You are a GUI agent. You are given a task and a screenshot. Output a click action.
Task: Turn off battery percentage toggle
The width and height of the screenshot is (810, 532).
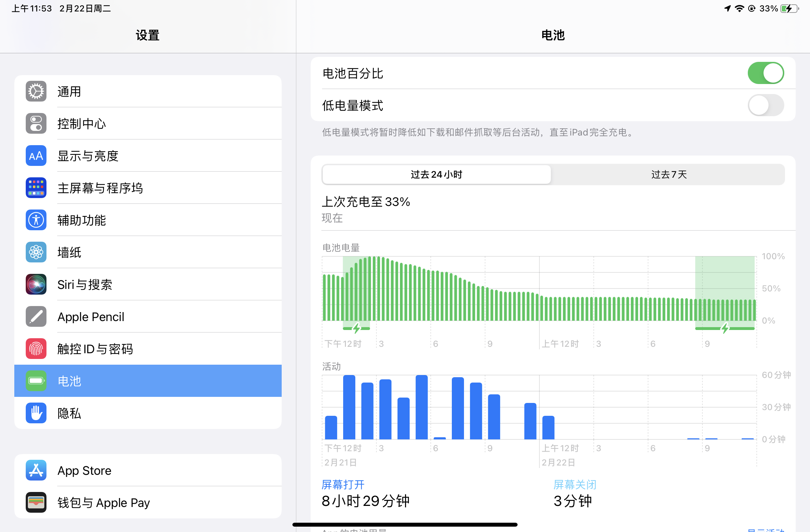765,73
